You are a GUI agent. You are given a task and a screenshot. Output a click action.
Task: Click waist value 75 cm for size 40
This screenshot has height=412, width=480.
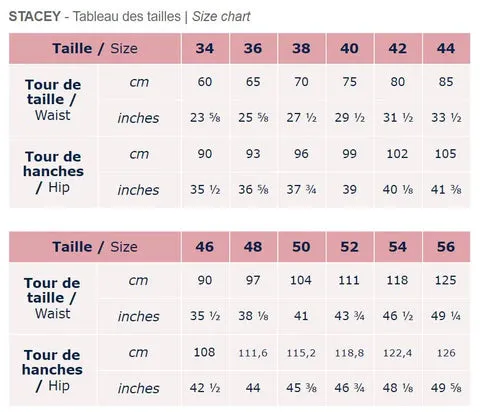[350, 82]
